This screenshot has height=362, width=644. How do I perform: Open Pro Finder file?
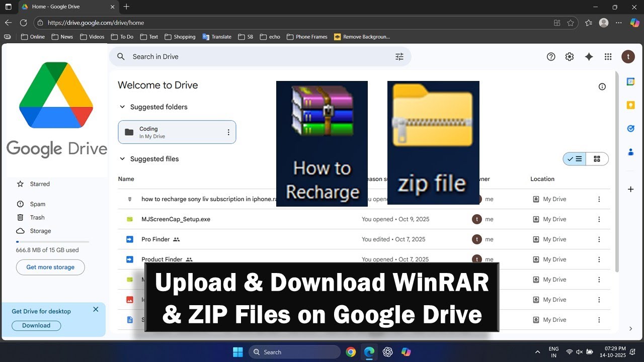coord(155,239)
